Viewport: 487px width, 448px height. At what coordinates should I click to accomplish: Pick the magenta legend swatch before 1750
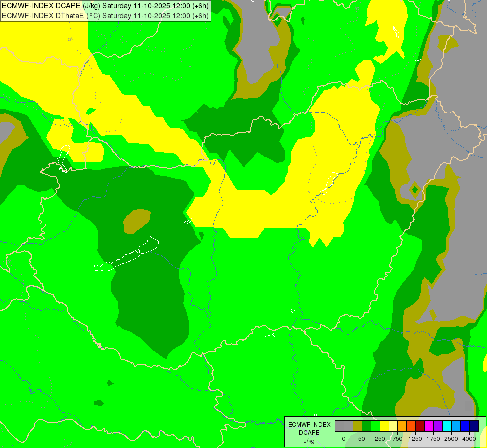coord(429,426)
